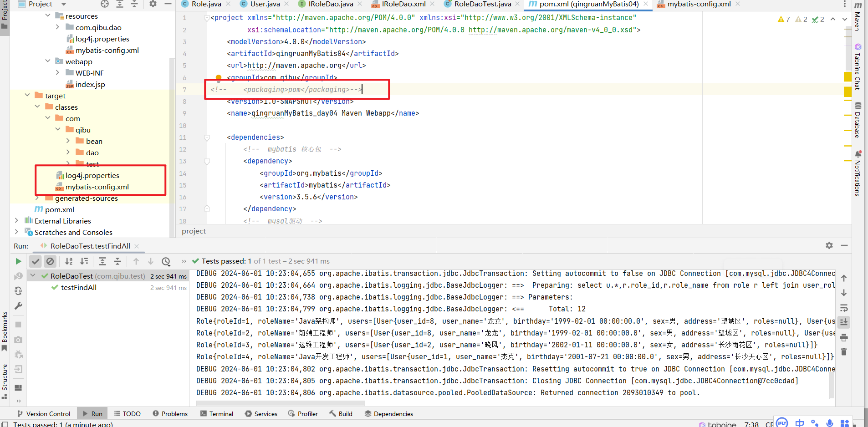This screenshot has height=427, width=868.
Task: Open Project panel options gear
Action: [153, 4]
